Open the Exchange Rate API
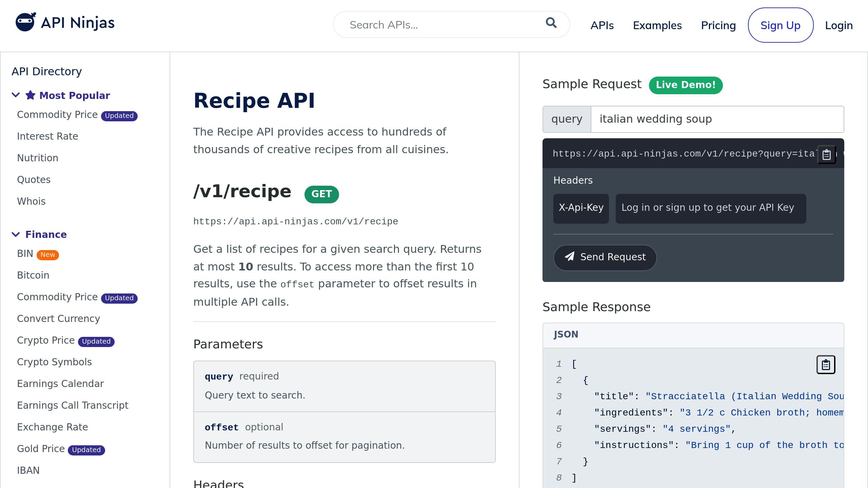The height and width of the screenshot is (488, 868). [x=53, y=427]
